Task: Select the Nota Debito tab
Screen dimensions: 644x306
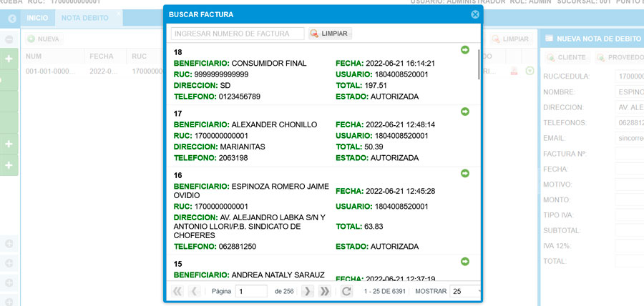Action: tap(83, 16)
